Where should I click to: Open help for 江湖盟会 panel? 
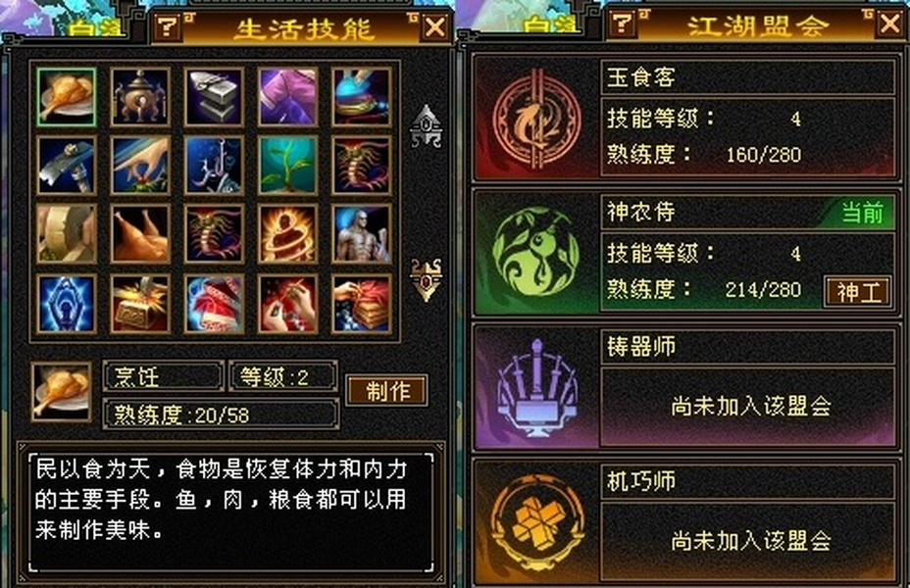coord(624,24)
